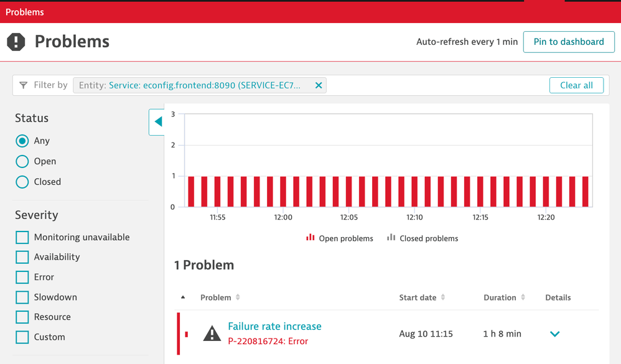This screenshot has width=621, height=364.
Task: Select the Any status radio button
Action: pyautogui.click(x=22, y=141)
